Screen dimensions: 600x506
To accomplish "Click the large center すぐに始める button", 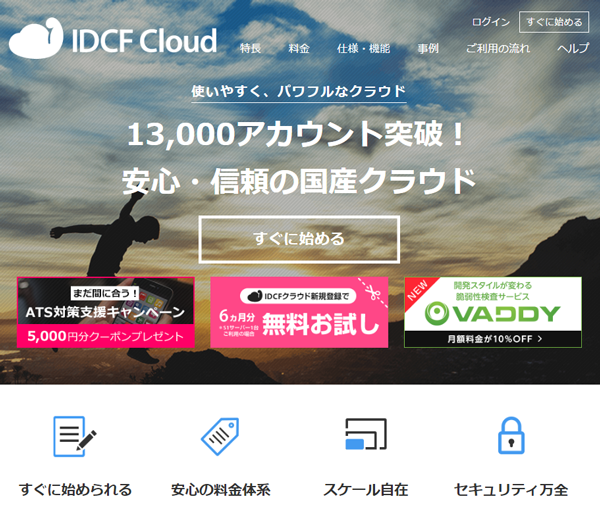I will [299, 239].
